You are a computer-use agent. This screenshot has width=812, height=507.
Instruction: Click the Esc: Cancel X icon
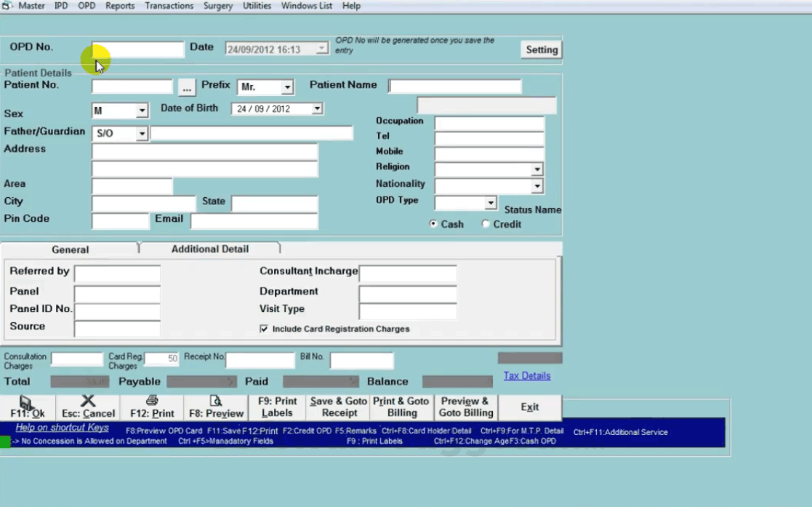point(88,402)
